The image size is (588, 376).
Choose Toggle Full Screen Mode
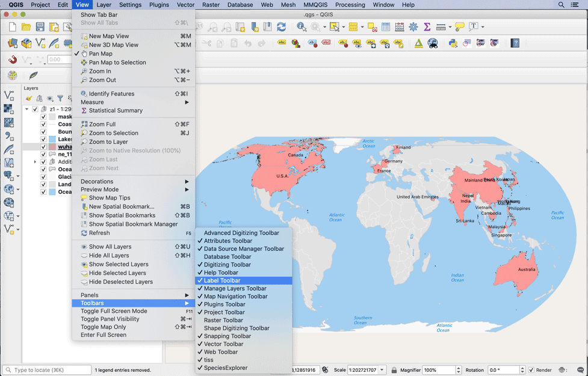click(134, 311)
